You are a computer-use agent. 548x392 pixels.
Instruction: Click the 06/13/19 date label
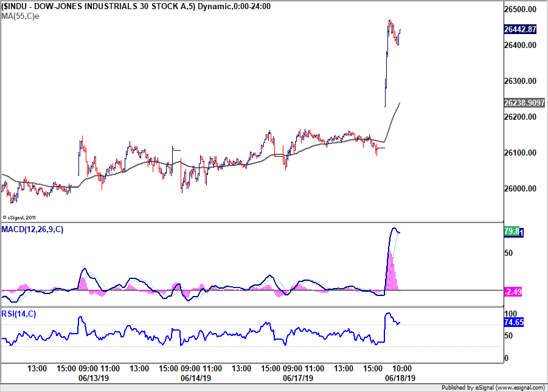[94, 379]
